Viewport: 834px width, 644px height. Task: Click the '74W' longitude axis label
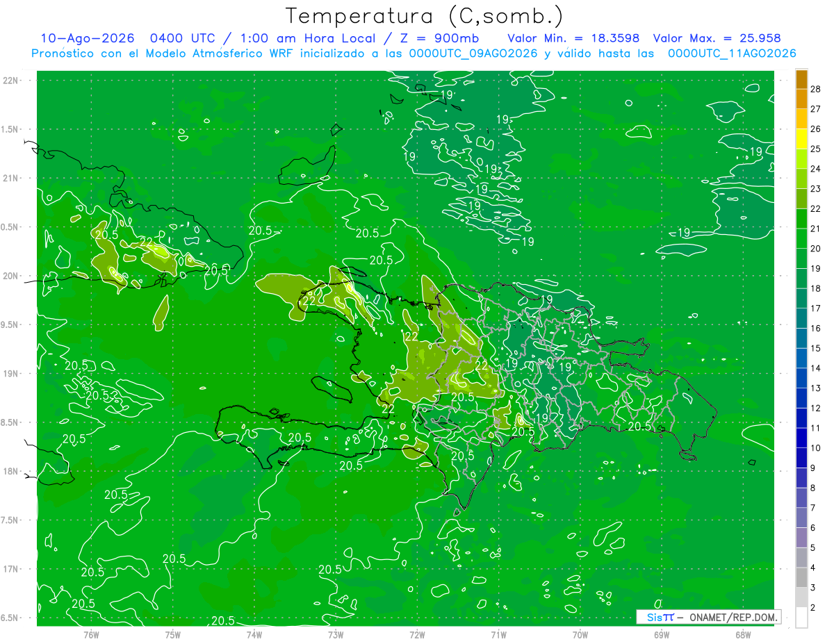(x=254, y=634)
